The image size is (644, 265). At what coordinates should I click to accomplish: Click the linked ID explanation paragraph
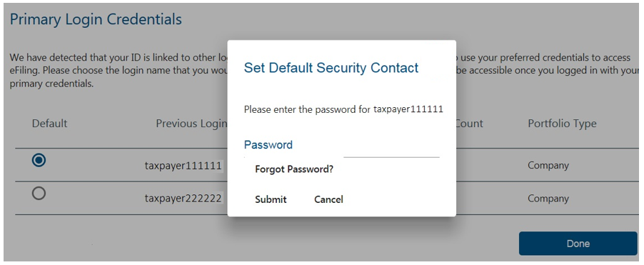tap(323, 70)
